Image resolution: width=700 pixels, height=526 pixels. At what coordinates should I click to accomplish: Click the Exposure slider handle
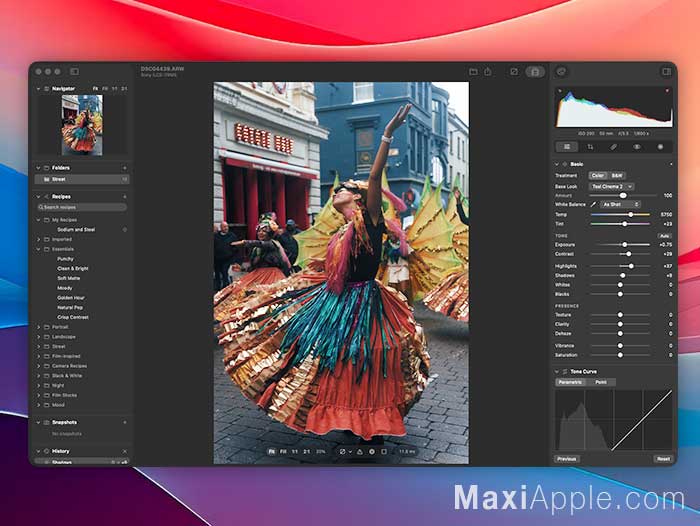coord(625,245)
